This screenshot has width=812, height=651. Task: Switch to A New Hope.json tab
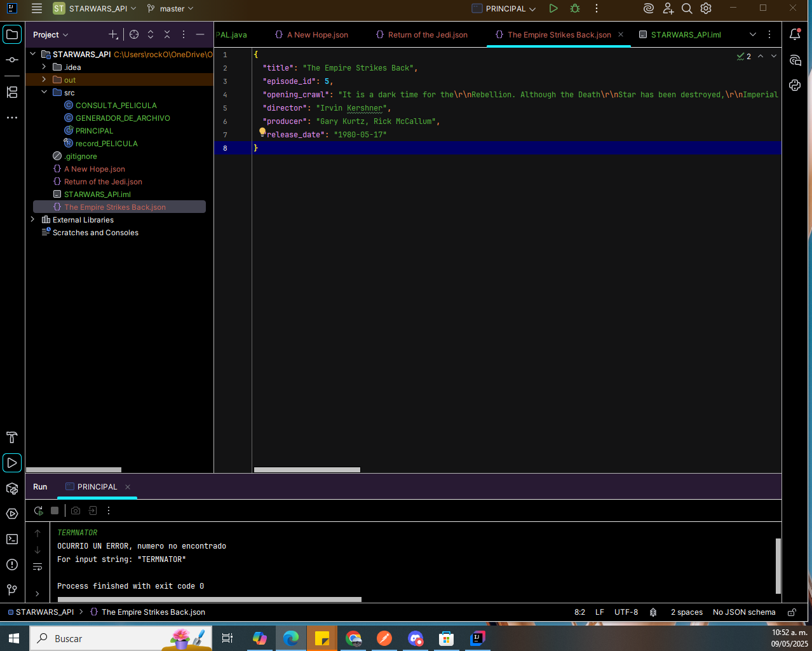[311, 35]
